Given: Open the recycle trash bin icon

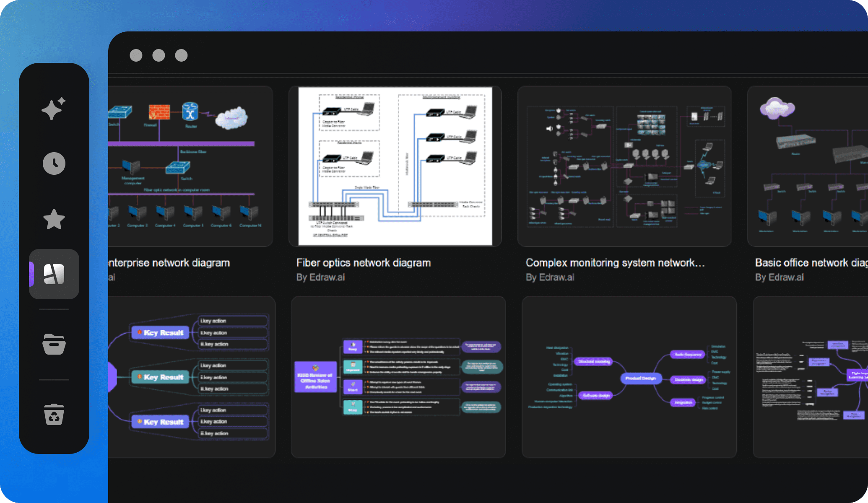Looking at the screenshot, I should pyautogui.click(x=54, y=415).
